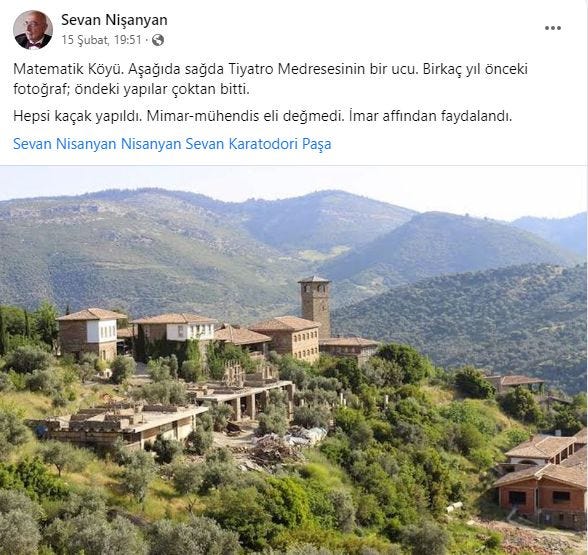
Task: Open the first tagged link Sevan Nisanyan
Action: (64, 144)
